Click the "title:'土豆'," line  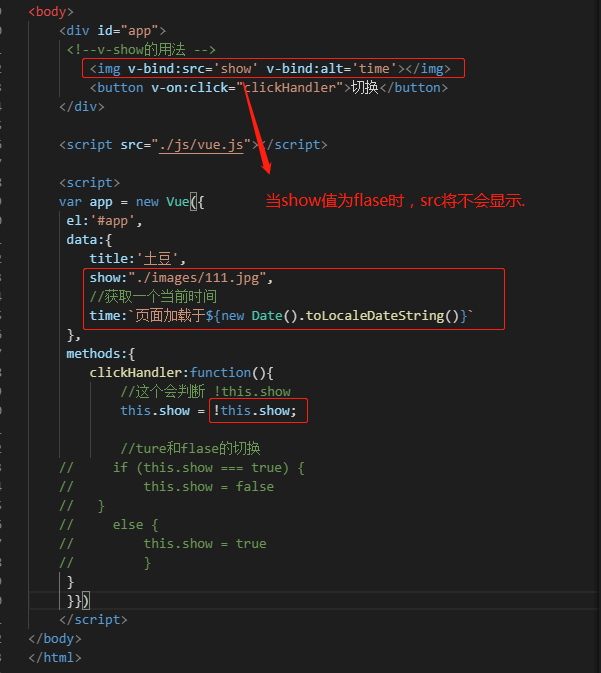click(x=138, y=259)
